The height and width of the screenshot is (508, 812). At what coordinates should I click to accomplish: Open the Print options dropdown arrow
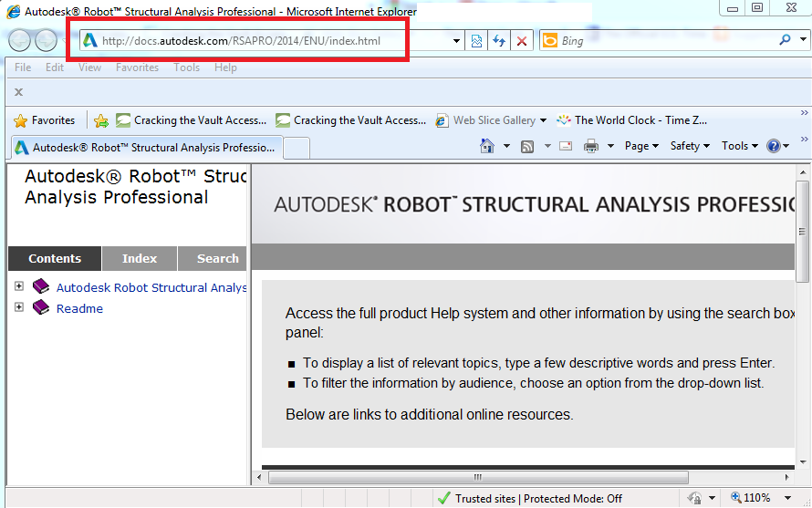[x=610, y=147]
